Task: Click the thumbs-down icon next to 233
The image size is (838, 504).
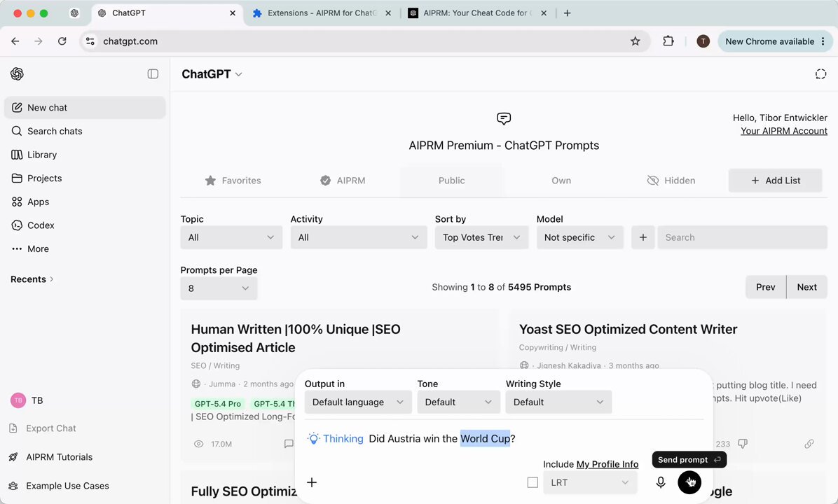Action: tap(742, 444)
